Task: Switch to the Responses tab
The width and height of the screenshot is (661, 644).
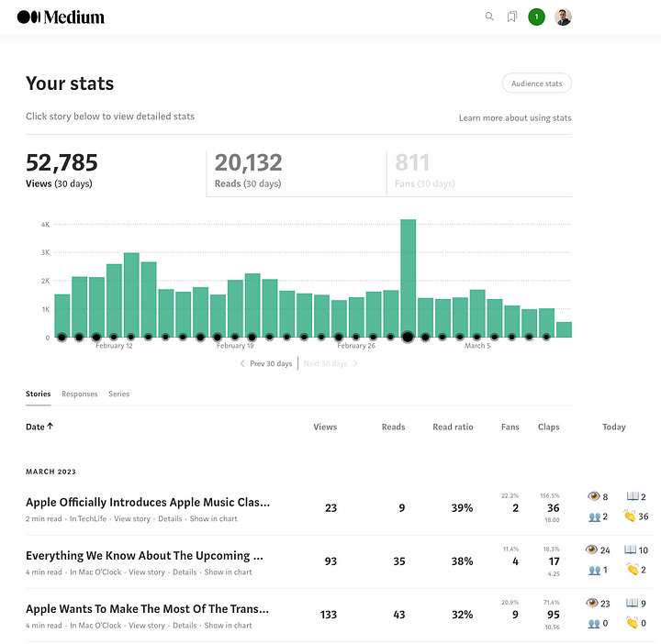Action: point(79,394)
